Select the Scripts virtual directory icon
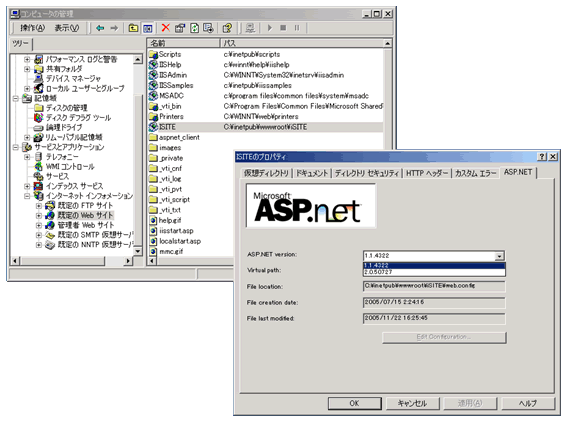The height and width of the screenshot is (425, 569). (153, 54)
